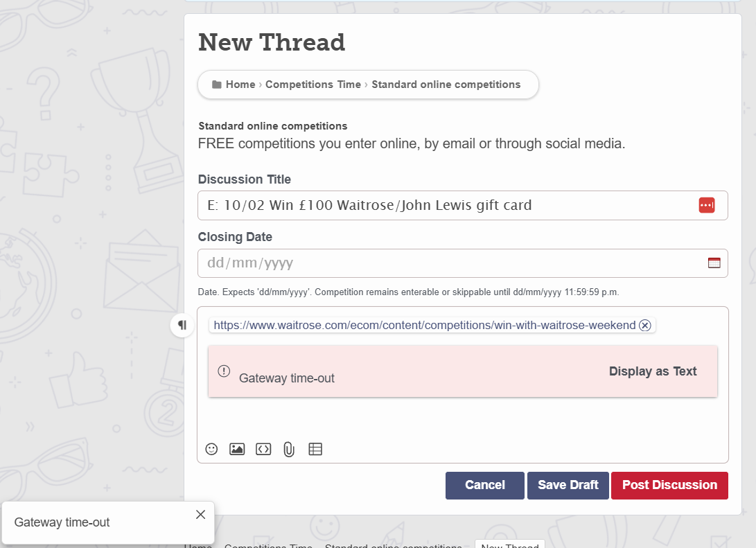Viewport: 756px width, 548px height.
Task: Navigate to Competitions Time breadcrumb
Action: pyautogui.click(x=313, y=85)
